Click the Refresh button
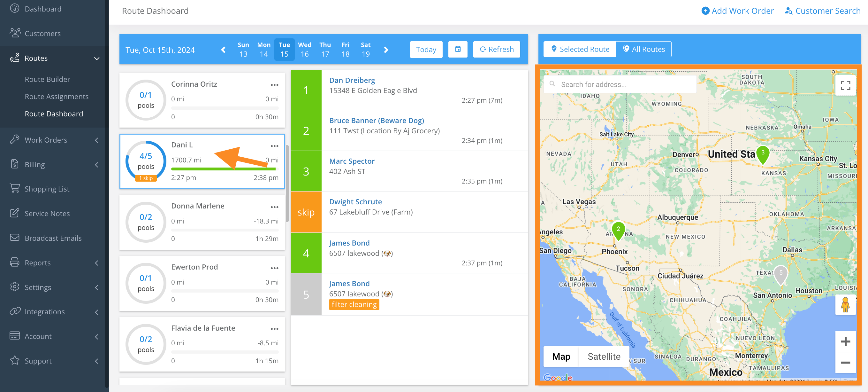 coord(496,49)
